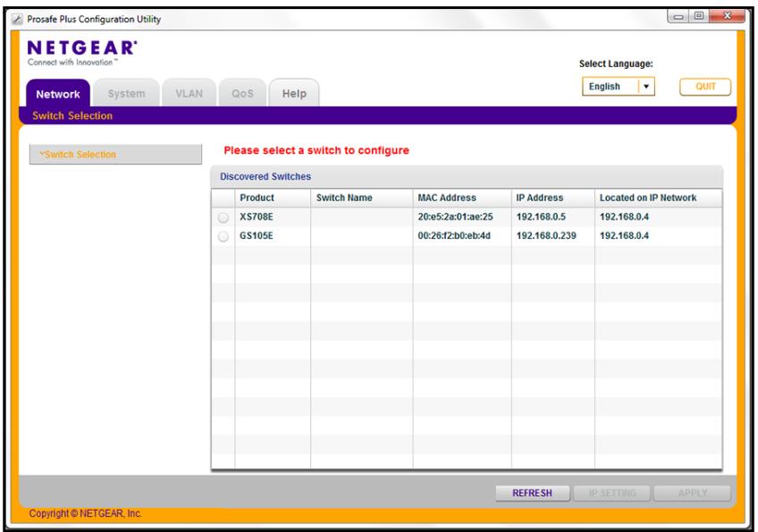Click the Switch Name column header

pos(362,198)
